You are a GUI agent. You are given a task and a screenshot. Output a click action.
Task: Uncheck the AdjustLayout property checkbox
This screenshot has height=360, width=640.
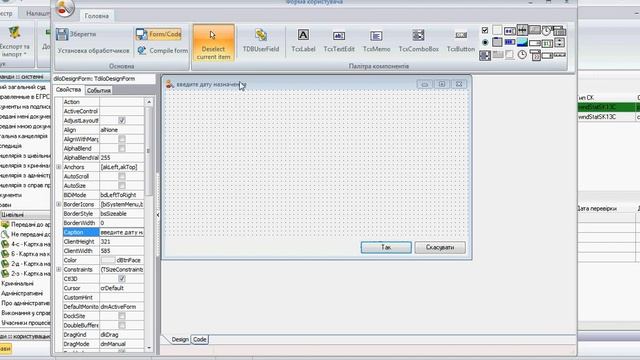[x=122, y=120]
